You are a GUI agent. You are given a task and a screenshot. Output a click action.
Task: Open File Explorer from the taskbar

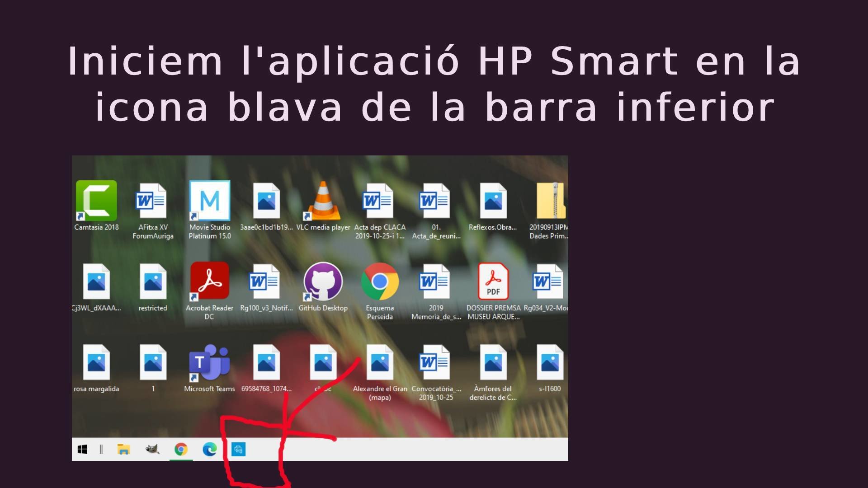click(x=123, y=449)
